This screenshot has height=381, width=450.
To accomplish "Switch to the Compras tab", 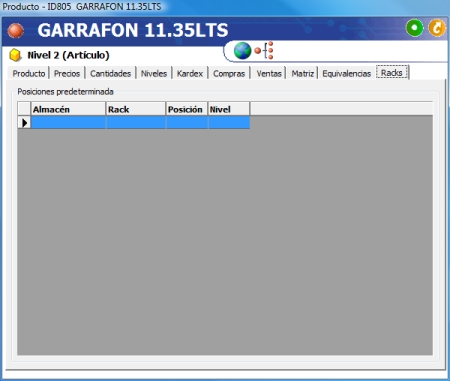I will [229, 73].
